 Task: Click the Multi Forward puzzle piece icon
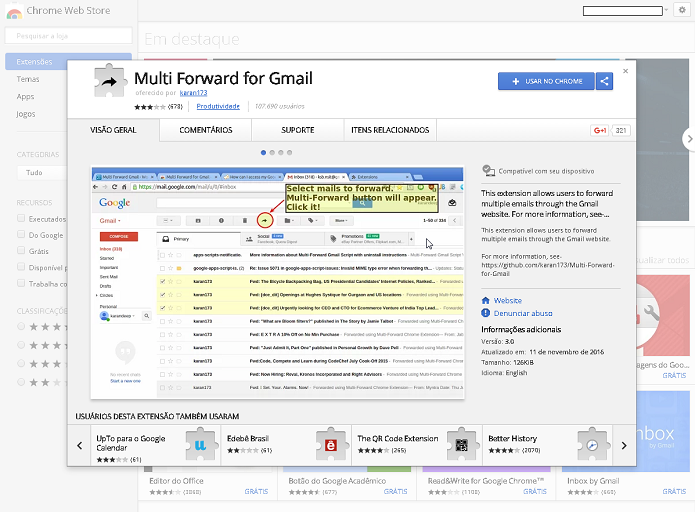tap(109, 81)
